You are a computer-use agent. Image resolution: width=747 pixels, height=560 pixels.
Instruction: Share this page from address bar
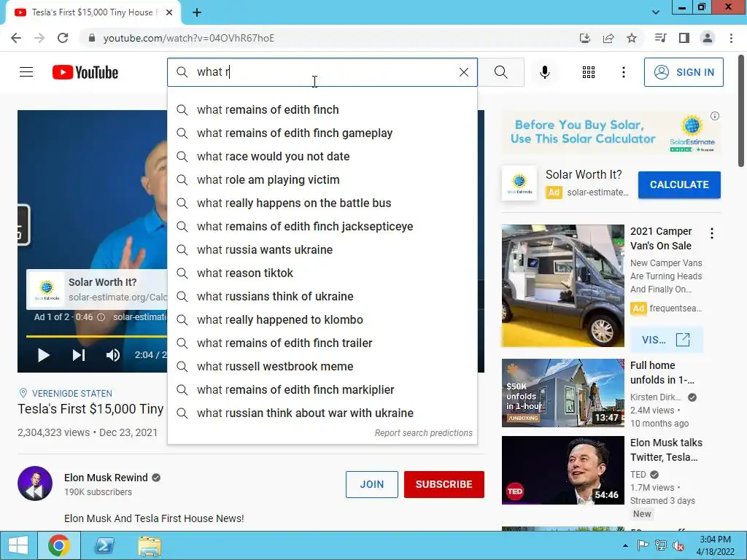pos(608,38)
